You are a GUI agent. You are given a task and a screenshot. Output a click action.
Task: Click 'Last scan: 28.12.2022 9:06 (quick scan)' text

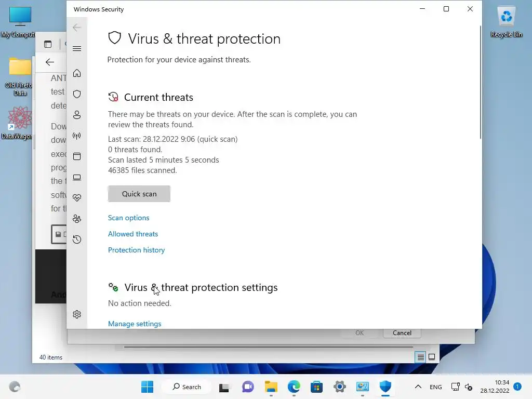pos(172,139)
